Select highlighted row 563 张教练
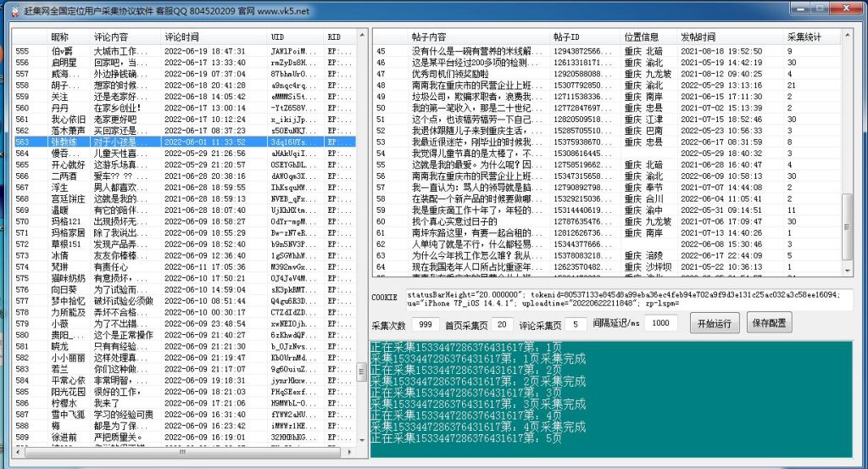The height and width of the screenshot is (469, 868). click(x=184, y=142)
